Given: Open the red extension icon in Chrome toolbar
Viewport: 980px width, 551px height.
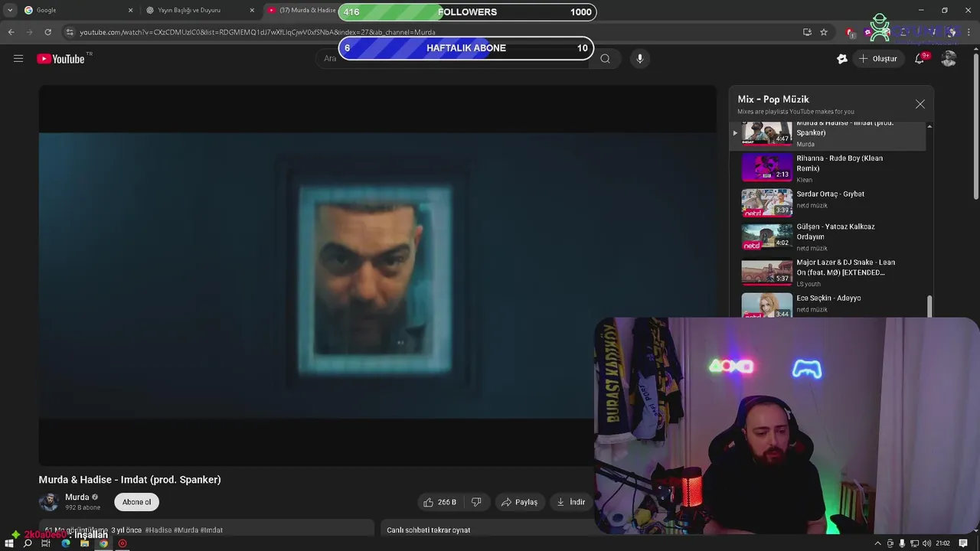Looking at the screenshot, I should coord(850,32).
